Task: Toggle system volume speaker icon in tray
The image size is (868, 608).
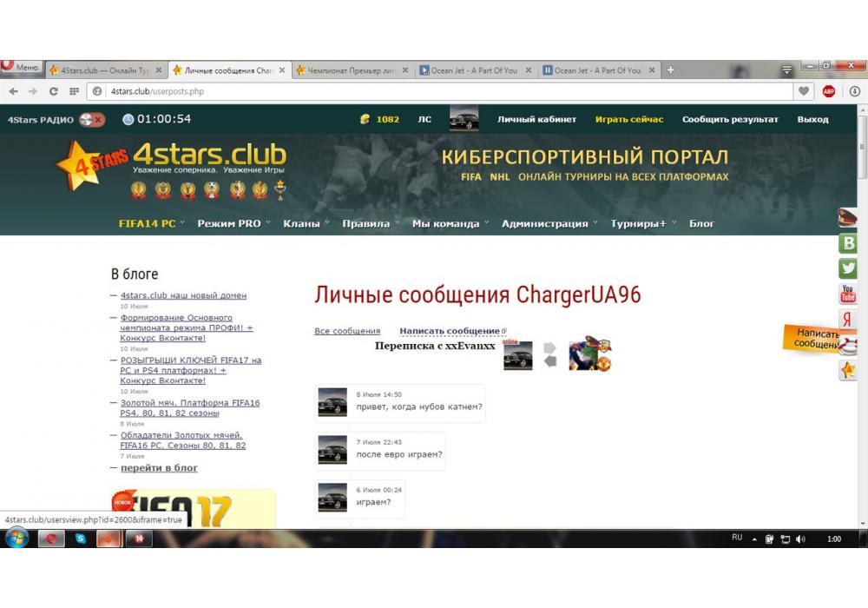Action: coord(799,539)
